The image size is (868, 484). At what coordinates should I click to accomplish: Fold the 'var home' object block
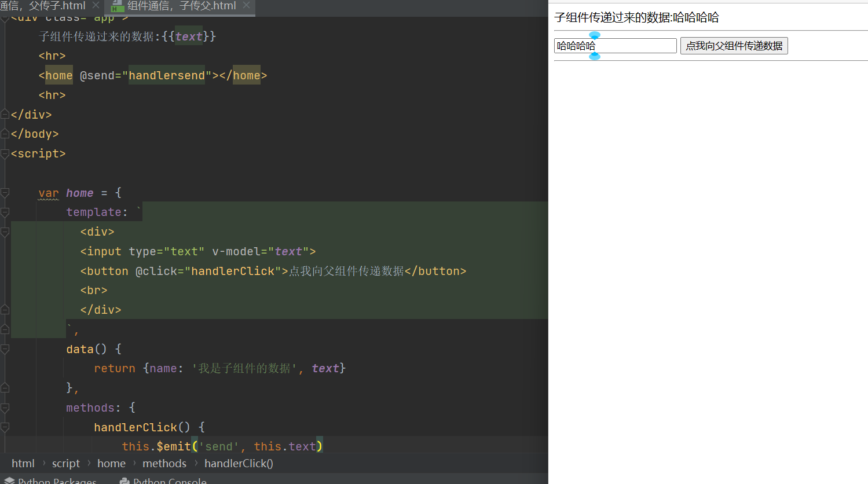point(5,193)
